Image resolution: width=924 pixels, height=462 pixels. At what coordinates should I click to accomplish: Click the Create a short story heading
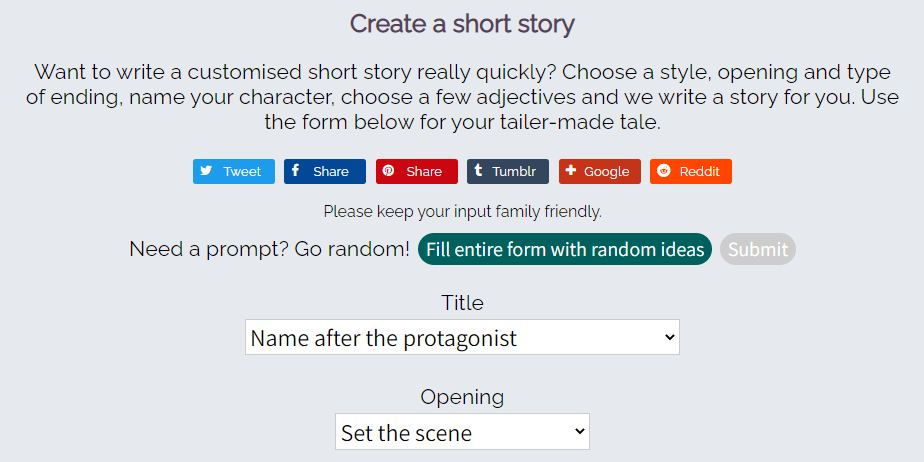pos(462,24)
